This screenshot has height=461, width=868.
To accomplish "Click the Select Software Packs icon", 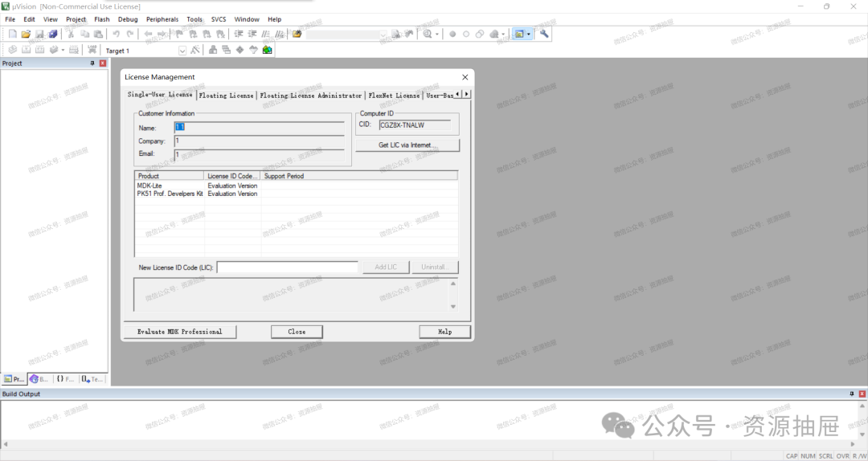I will tap(253, 50).
